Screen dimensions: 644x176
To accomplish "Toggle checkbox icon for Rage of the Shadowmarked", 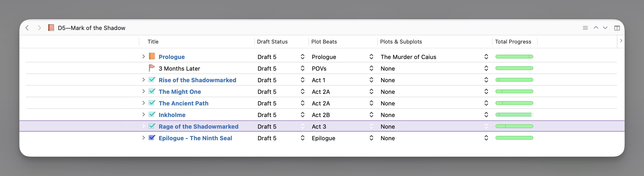I will pos(152,126).
